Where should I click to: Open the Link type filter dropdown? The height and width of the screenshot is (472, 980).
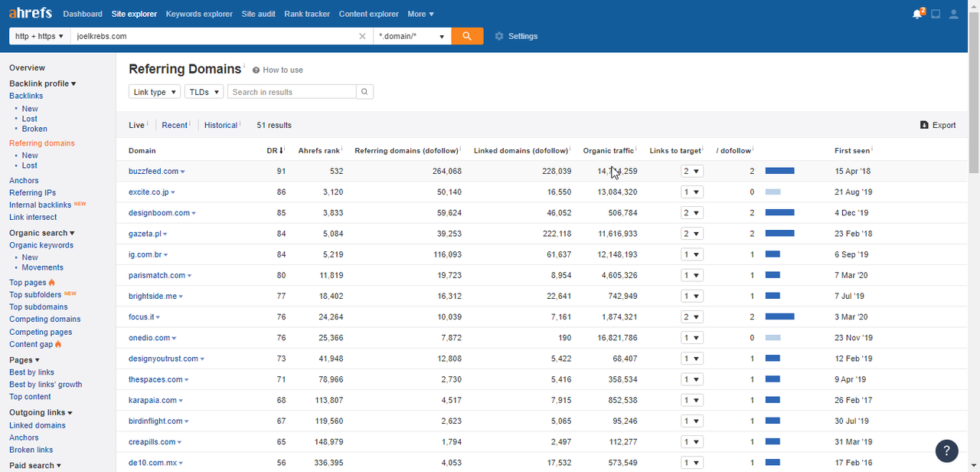click(155, 92)
